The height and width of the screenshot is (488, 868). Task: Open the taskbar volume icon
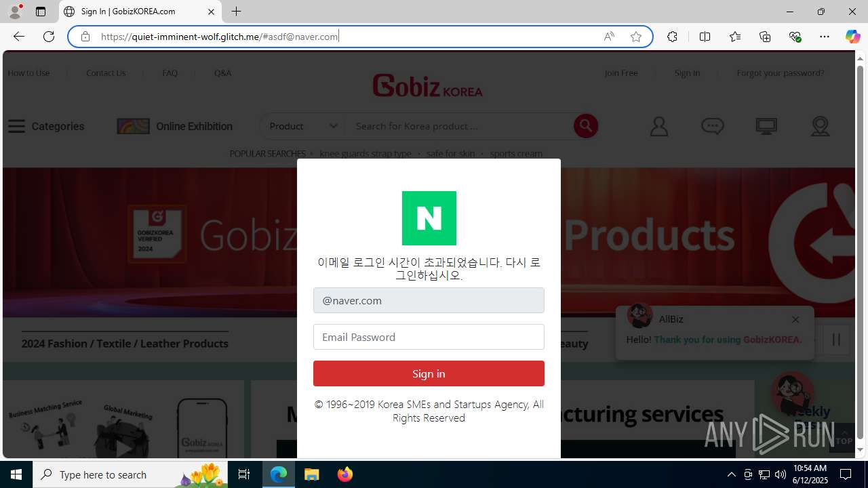780,474
